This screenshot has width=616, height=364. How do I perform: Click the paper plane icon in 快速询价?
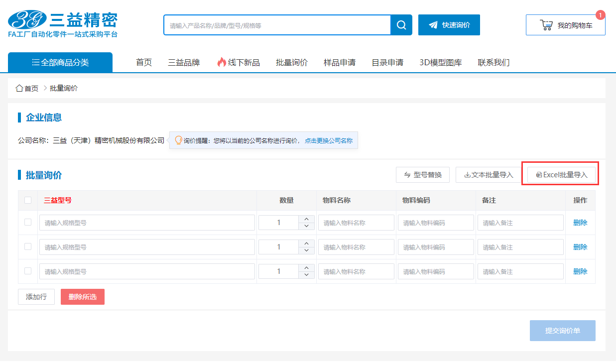click(433, 25)
